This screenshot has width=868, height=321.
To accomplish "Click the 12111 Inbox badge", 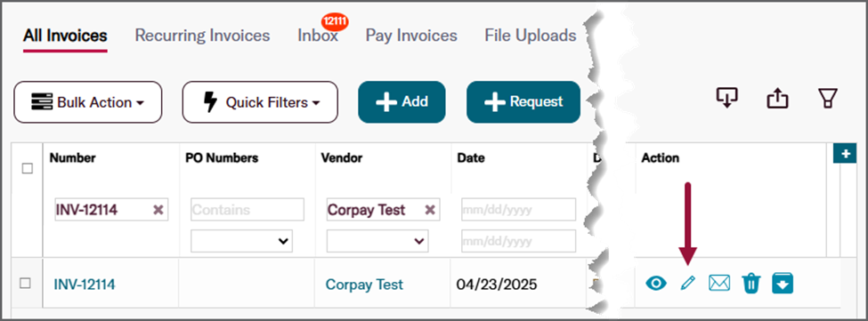I will [x=336, y=22].
